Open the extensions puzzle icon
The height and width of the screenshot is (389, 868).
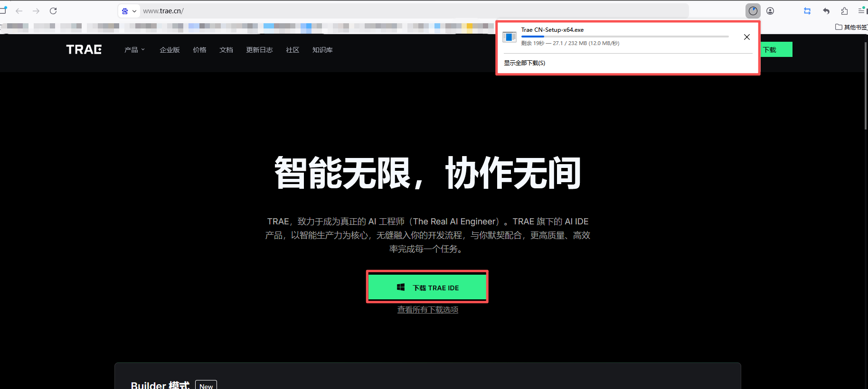844,11
